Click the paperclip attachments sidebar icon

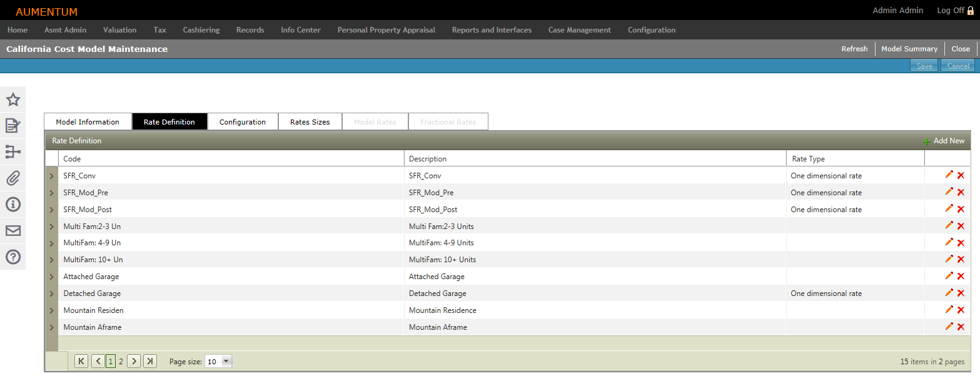pyautogui.click(x=13, y=178)
